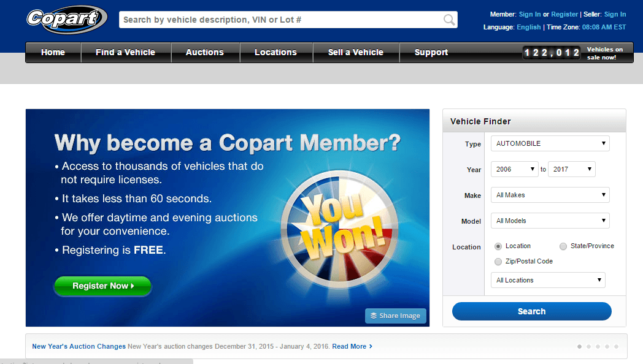Open the starting Year dropdown 2006
643x364 pixels.
(514, 169)
